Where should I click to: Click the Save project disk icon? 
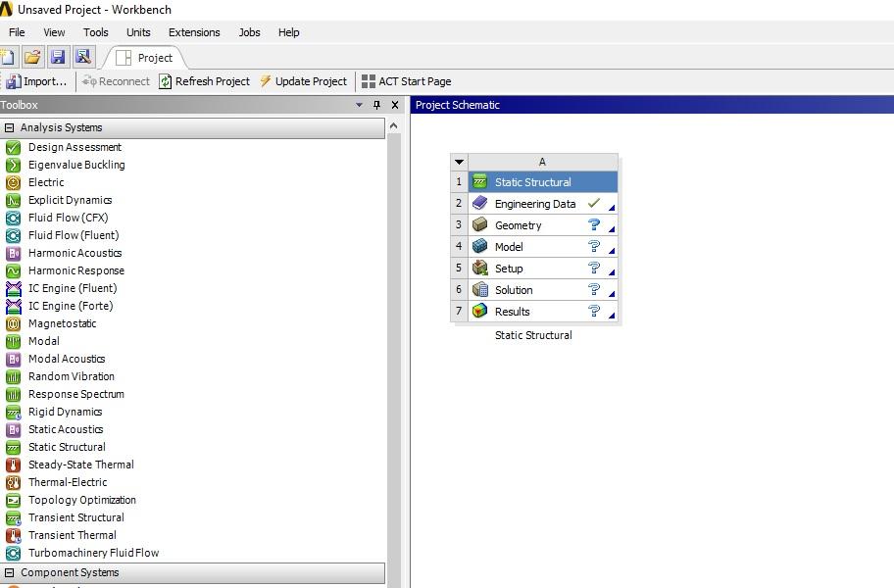pyautogui.click(x=58, y=57)
